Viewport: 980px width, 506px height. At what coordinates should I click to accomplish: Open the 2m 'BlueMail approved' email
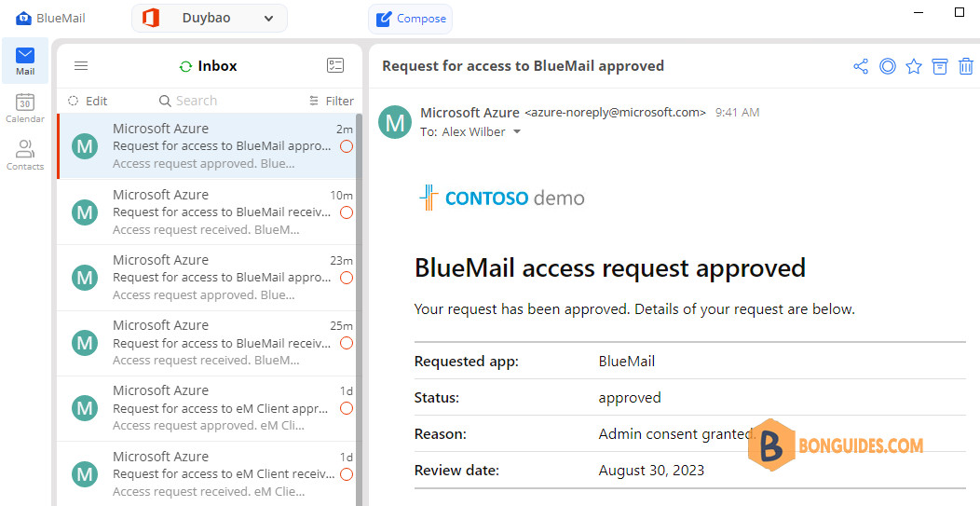207,146
